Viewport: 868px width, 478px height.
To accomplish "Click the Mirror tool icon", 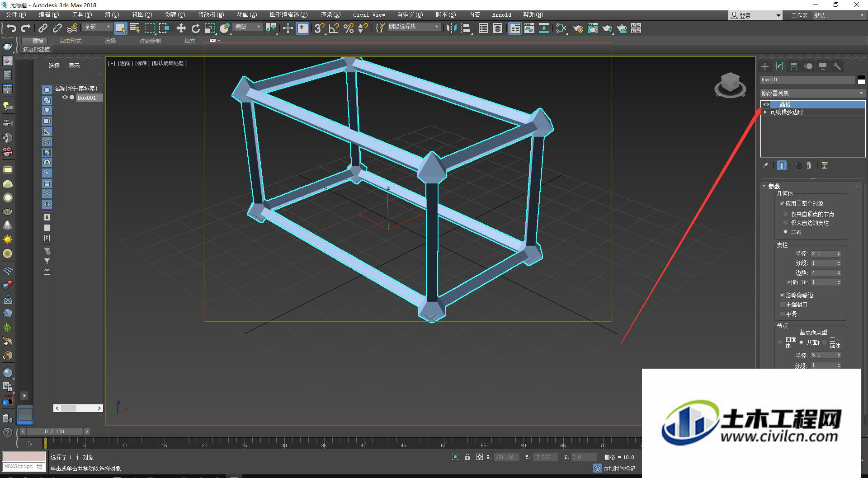I will tap(451, 28).
